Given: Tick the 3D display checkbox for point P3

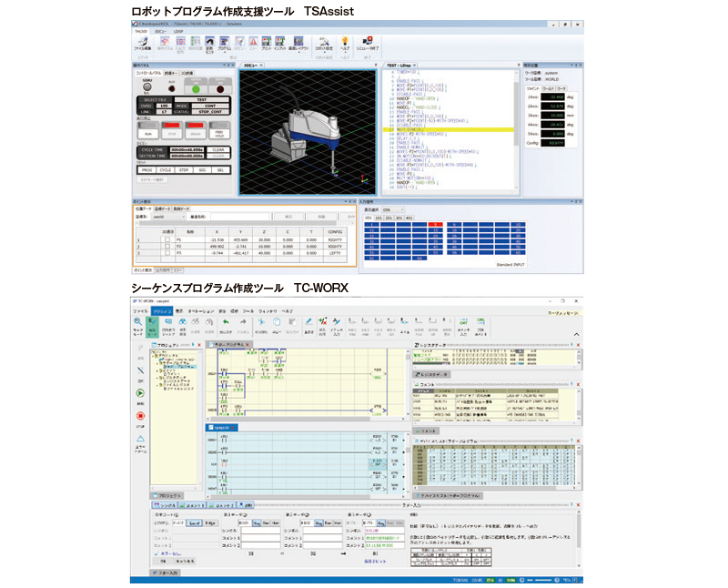Looking at the screenshot, I should pyautogui.click(x=167, y=253).
